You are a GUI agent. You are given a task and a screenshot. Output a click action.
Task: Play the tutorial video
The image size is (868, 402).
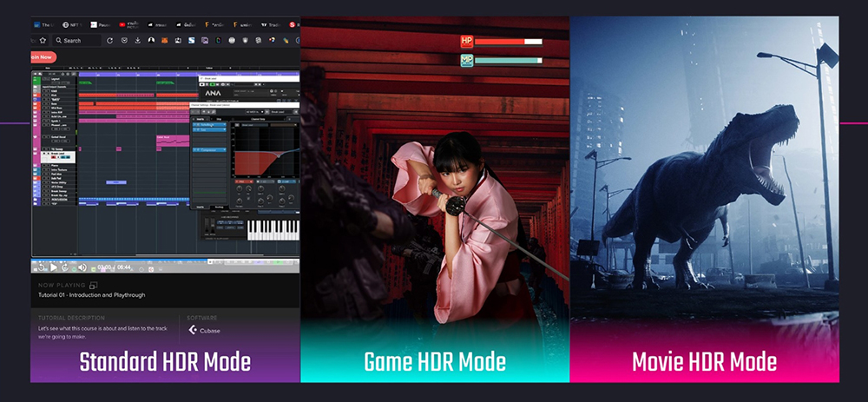[x=54, y=267]
